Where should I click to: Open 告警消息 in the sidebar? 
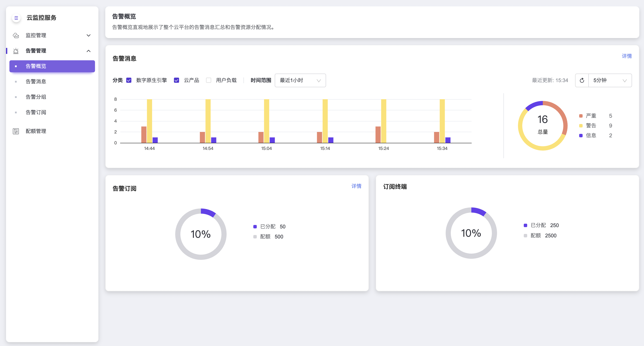click(36, 81)
